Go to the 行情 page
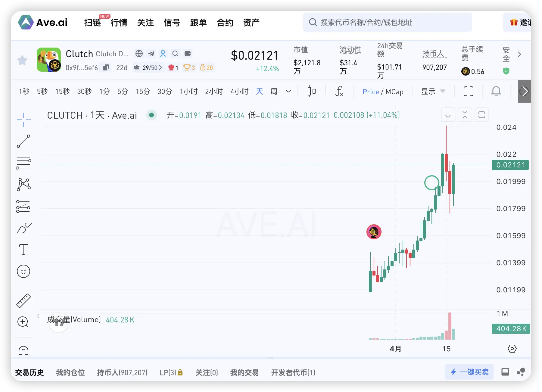The height and width of the screenshot is (392, 542). click(119, 23)
